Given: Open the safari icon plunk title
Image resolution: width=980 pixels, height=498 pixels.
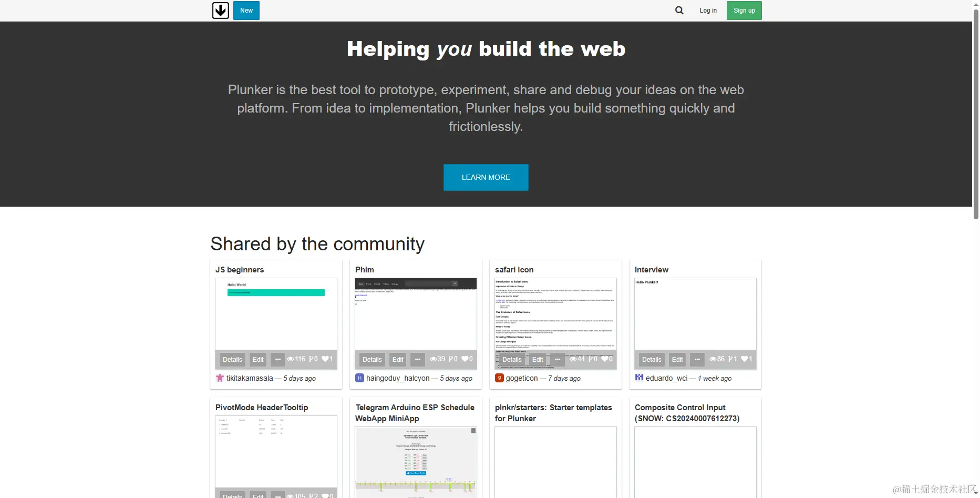Looking at the screenshot, I should coord(514,270).
